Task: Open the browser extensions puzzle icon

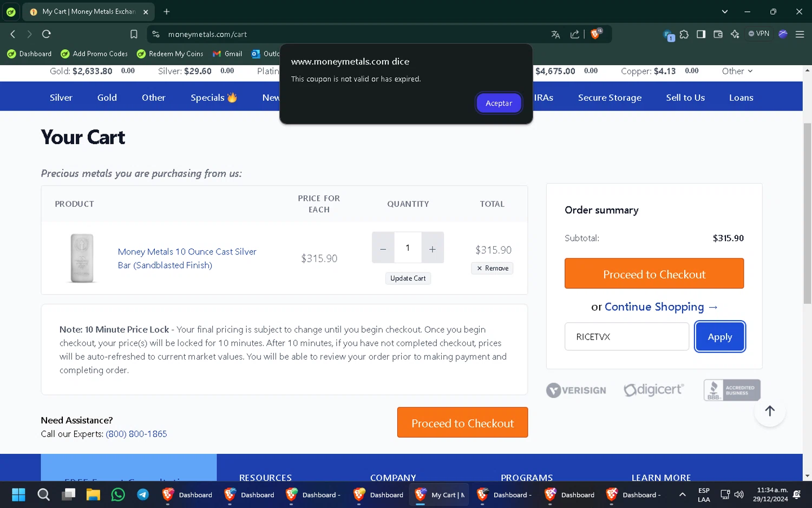Action: click(684, 34)
